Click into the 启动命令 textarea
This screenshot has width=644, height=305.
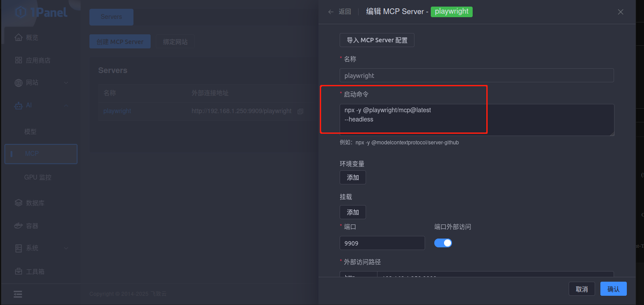477,120
